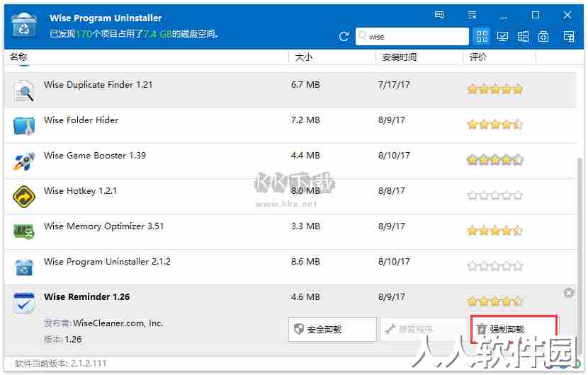The image size is (588, 375).
Task: Select Wise Game Booster 1.39 row
Action: [290, 161]
